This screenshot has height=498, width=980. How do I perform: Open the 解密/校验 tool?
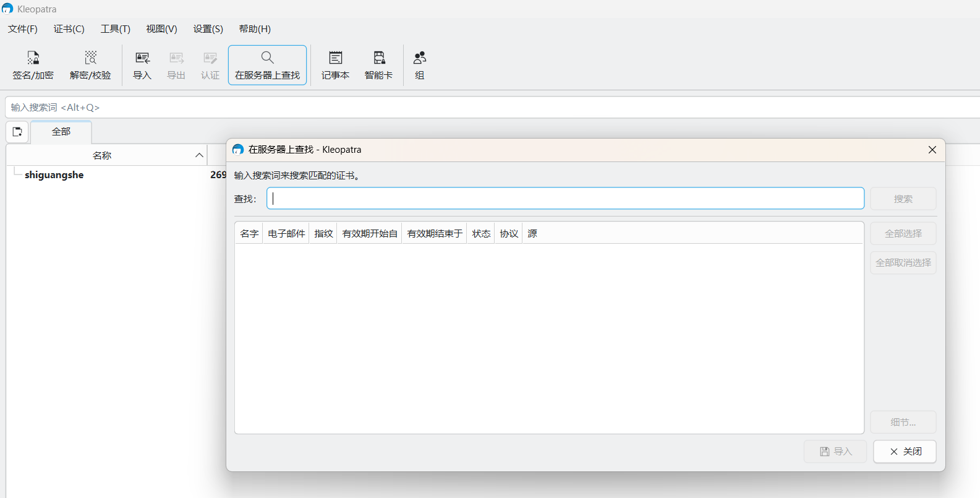pyautogui.click(x=90, y=65)
